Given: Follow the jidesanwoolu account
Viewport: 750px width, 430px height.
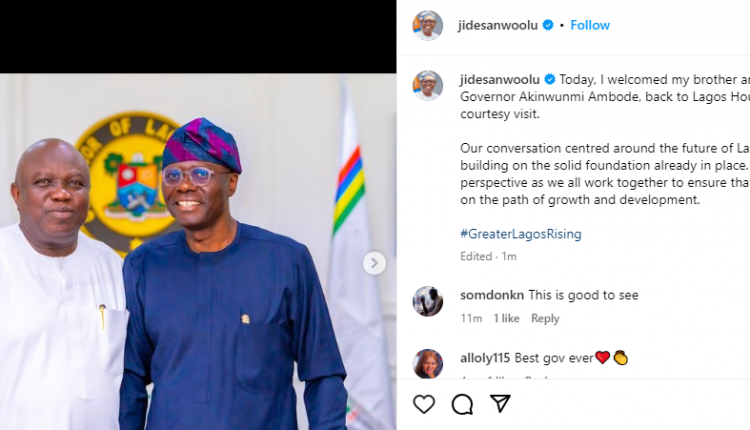Looking at the screenshot, I should [590, 25].
